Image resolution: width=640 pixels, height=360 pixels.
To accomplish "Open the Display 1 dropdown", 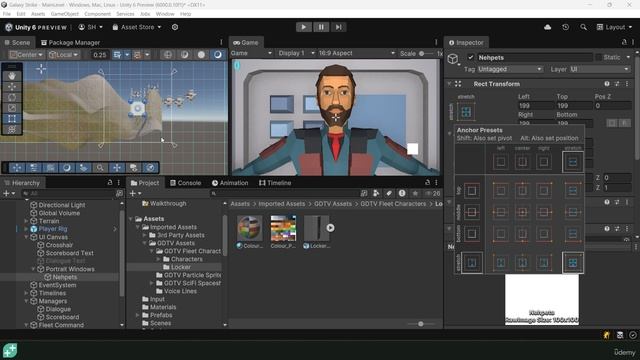I will coord(296,53).
